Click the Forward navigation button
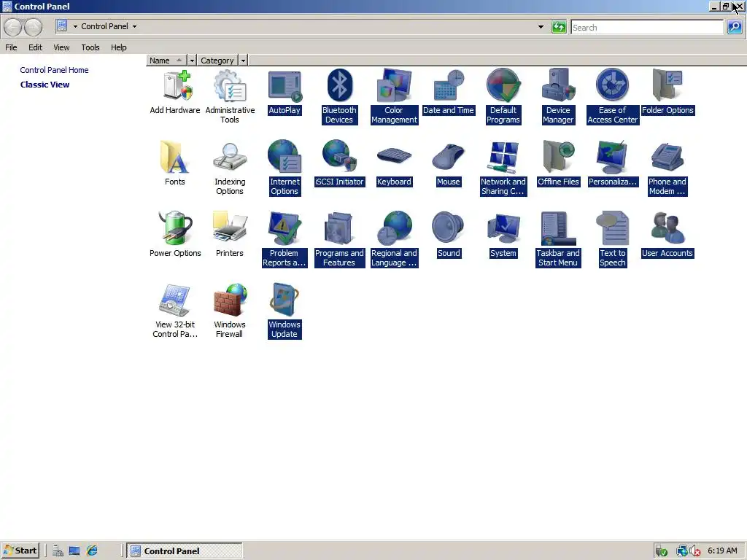747x560 pixels. 33,27
